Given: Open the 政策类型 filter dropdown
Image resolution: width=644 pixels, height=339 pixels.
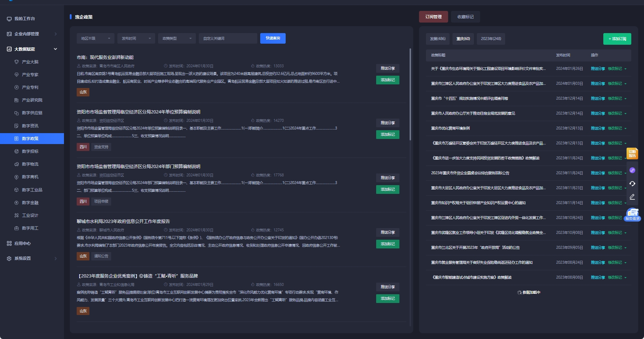Looking at the screenshot, I should [177, 38].
